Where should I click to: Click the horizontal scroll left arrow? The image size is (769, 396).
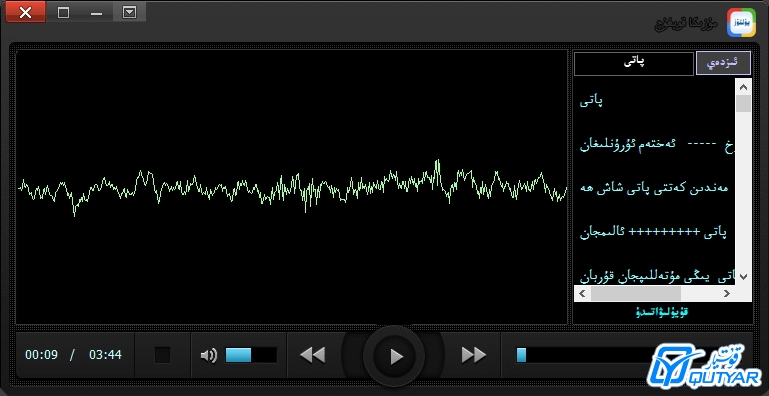click(x=582, y=293)
